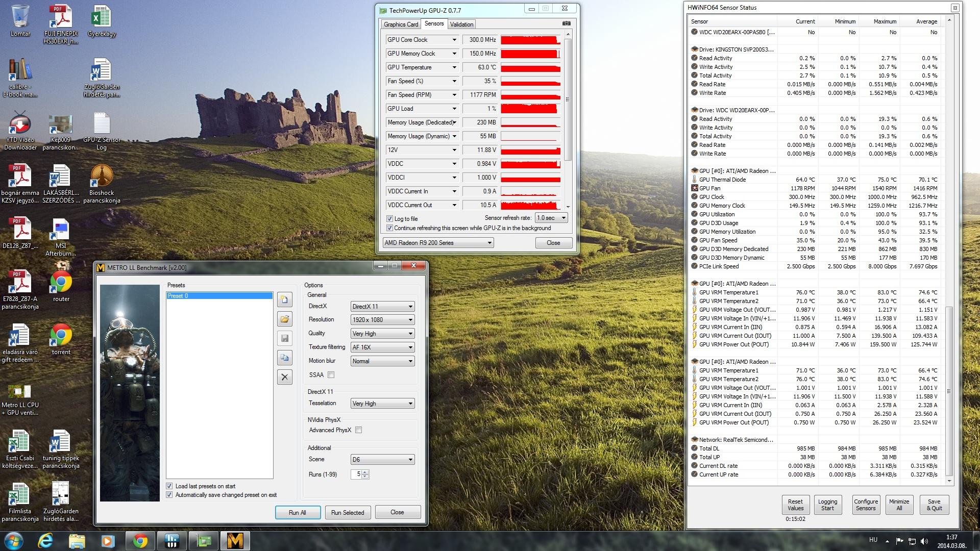Open the Resolution 1920 x 1080 dropdown
Screen dimensions: 980x551
pos(382,320)
